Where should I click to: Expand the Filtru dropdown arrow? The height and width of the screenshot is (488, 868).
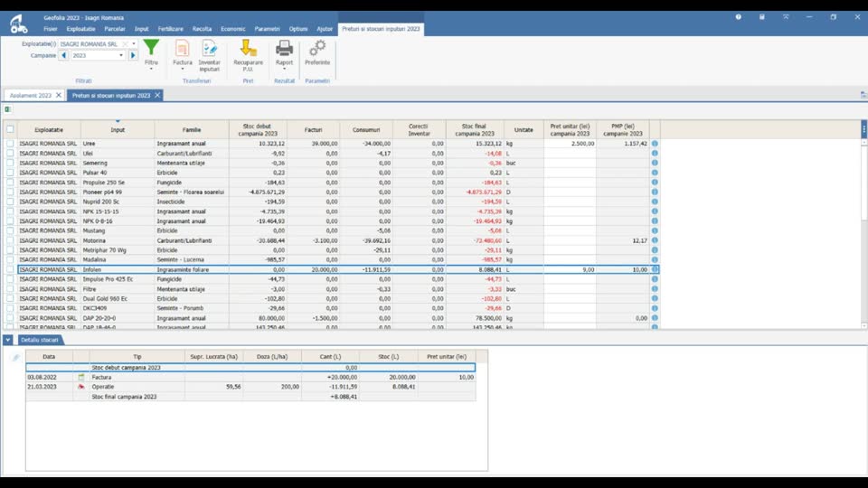coord(151,70)
